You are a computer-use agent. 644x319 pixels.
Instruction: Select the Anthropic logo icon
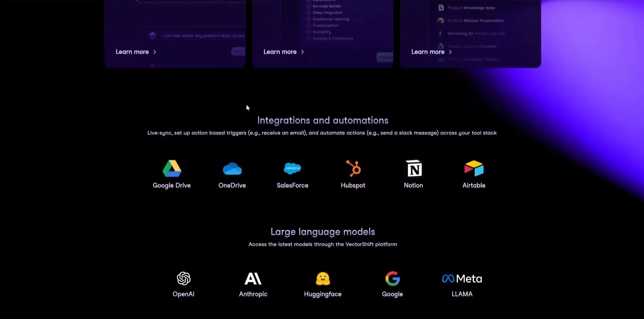253,278
